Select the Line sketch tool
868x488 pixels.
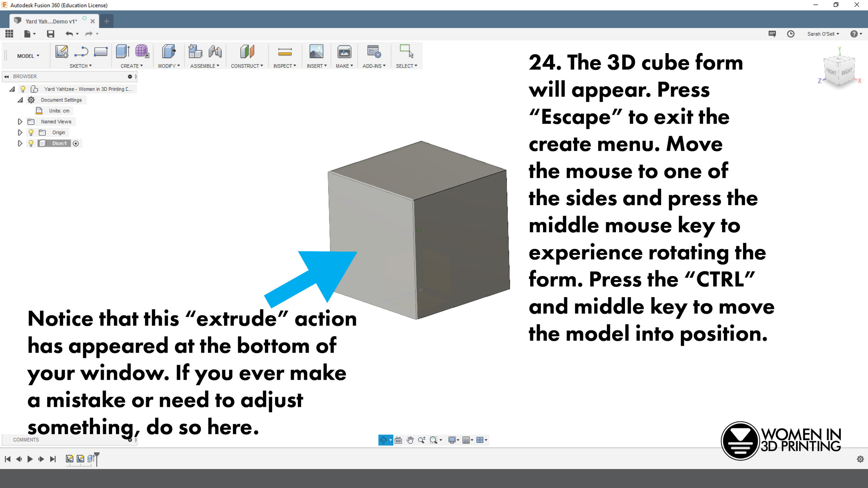pos(81,51)
